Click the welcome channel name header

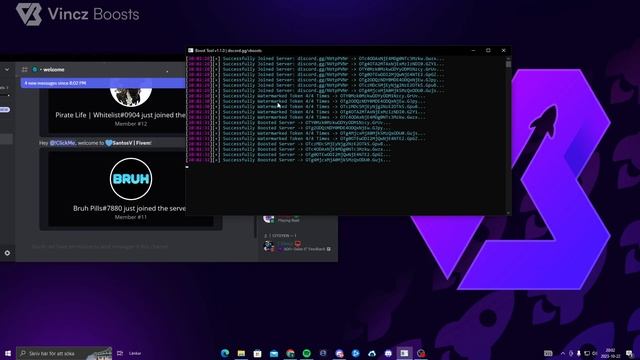pos(54,70)
